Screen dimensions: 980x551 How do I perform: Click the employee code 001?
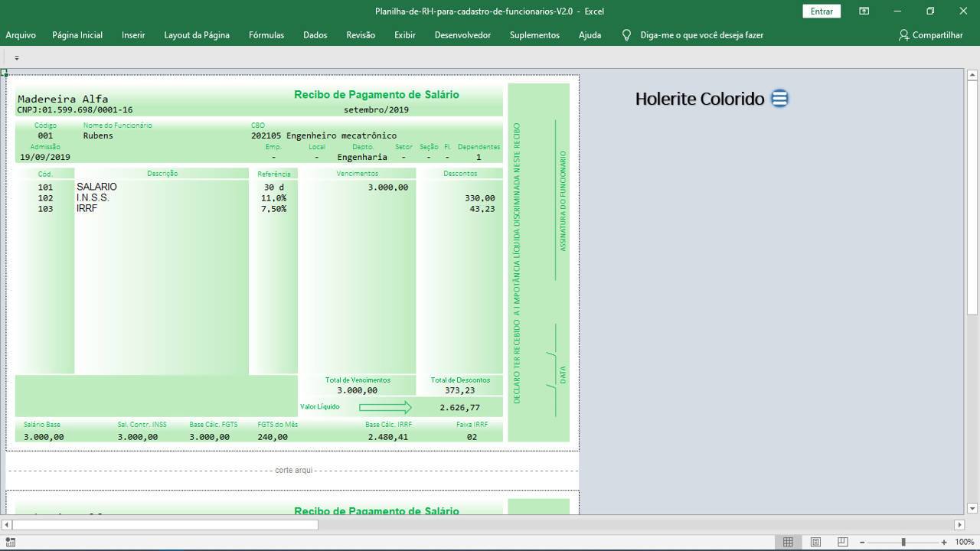point(45,135)
